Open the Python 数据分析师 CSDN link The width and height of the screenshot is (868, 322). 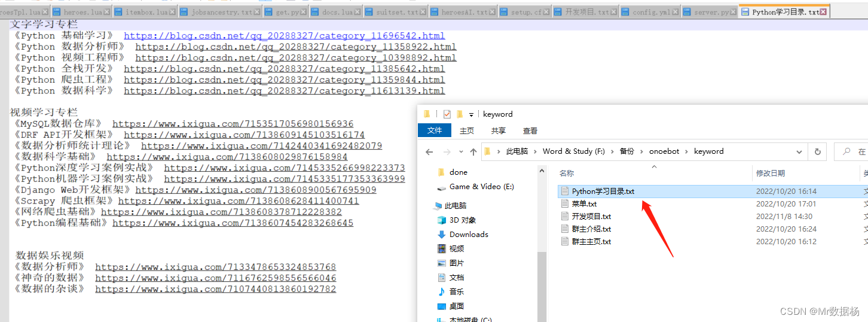click(x=295, y=47)
